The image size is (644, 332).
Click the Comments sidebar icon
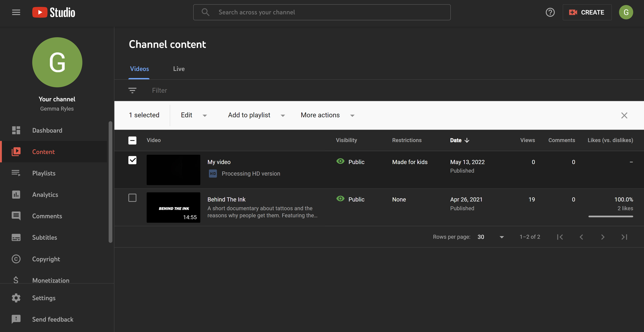coord(16,216)
